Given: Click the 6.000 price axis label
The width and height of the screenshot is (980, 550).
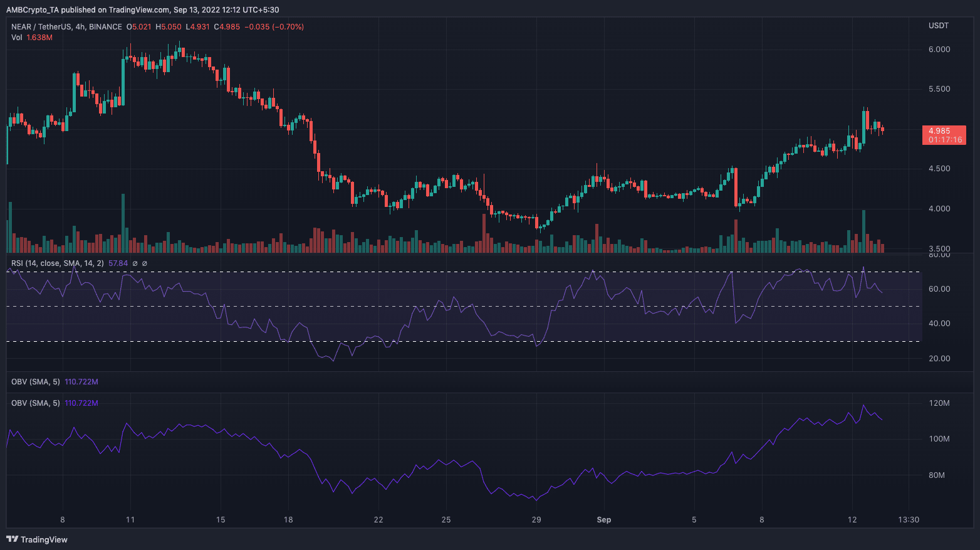Looking at the screenshot, I should pos(939,50).
